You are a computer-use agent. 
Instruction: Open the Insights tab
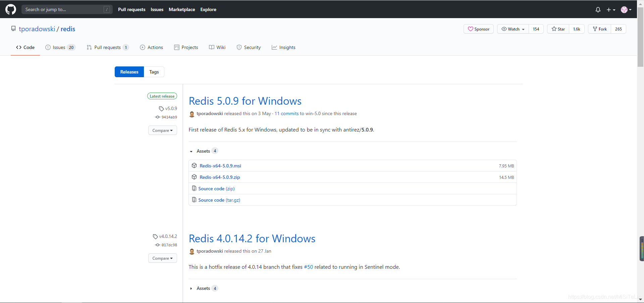click(283, 47)
